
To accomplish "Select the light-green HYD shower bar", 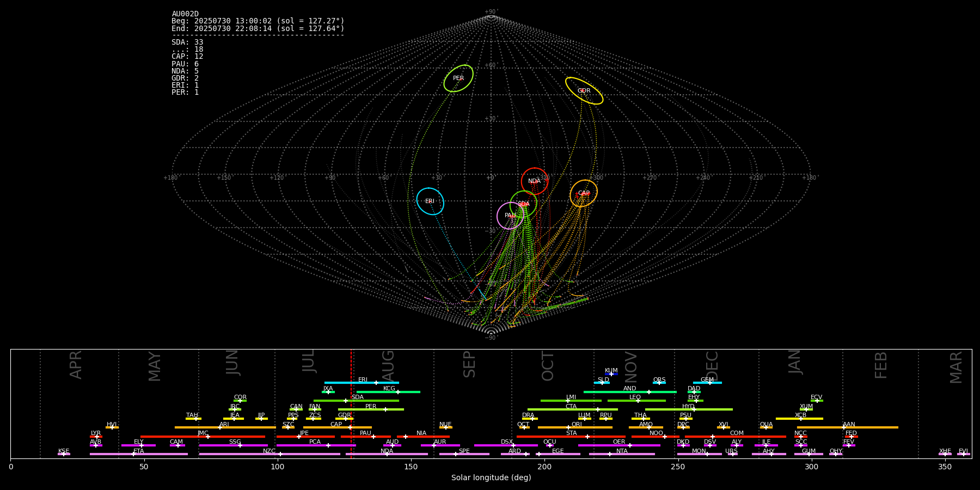I will [689, 409].
